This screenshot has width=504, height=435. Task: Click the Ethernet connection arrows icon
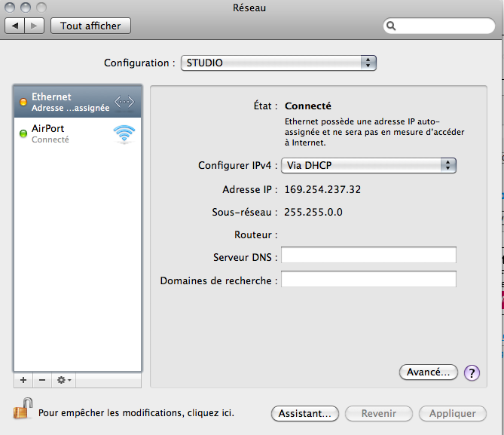(124, 102)
